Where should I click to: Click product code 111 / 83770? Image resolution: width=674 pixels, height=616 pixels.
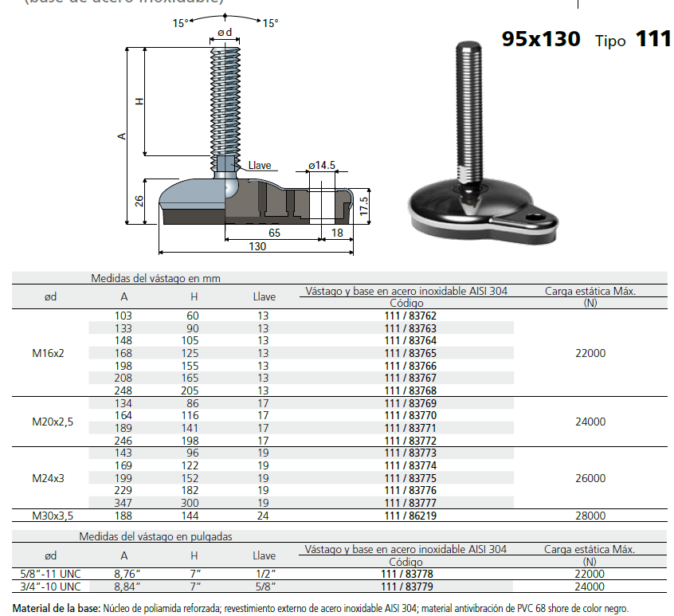(410, 415)
